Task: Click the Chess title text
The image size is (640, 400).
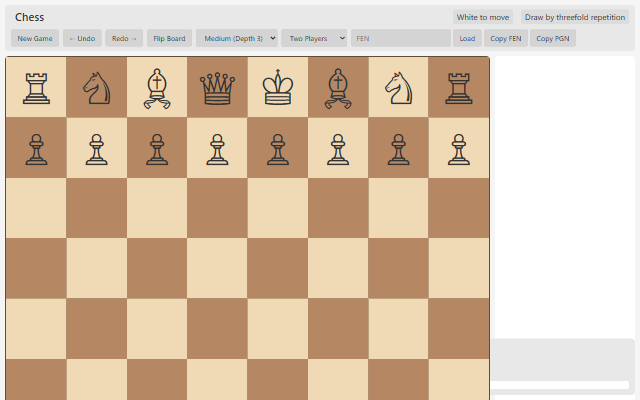Action: (x=29, y=17)
